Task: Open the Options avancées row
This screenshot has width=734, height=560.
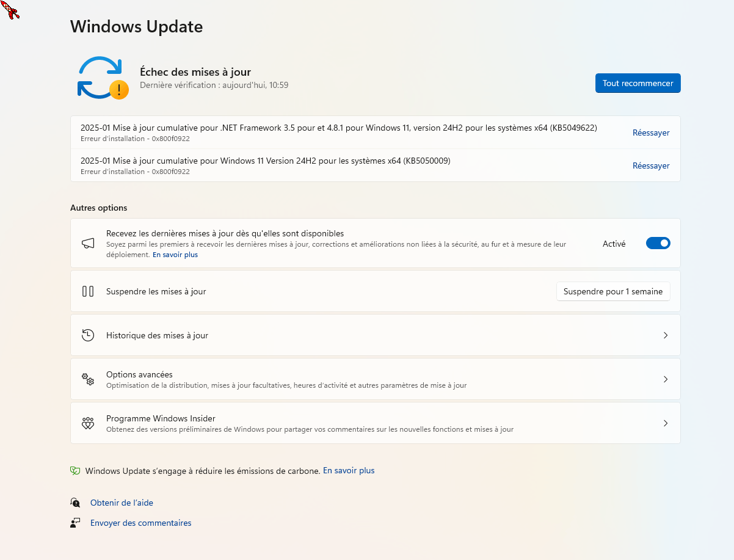Action: 376,379
